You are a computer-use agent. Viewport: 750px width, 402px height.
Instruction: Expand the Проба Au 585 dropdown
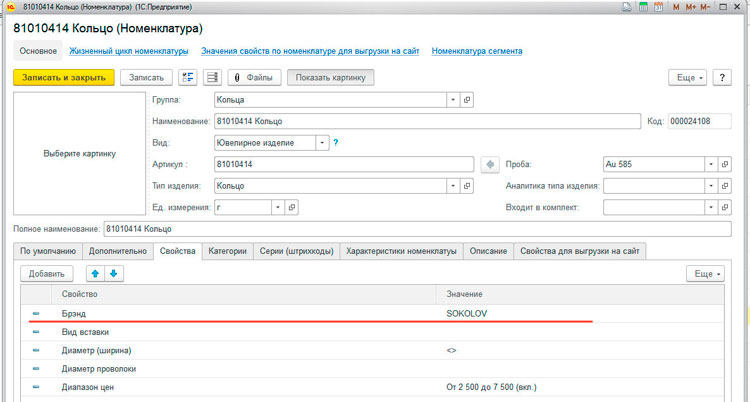(711, 164)
